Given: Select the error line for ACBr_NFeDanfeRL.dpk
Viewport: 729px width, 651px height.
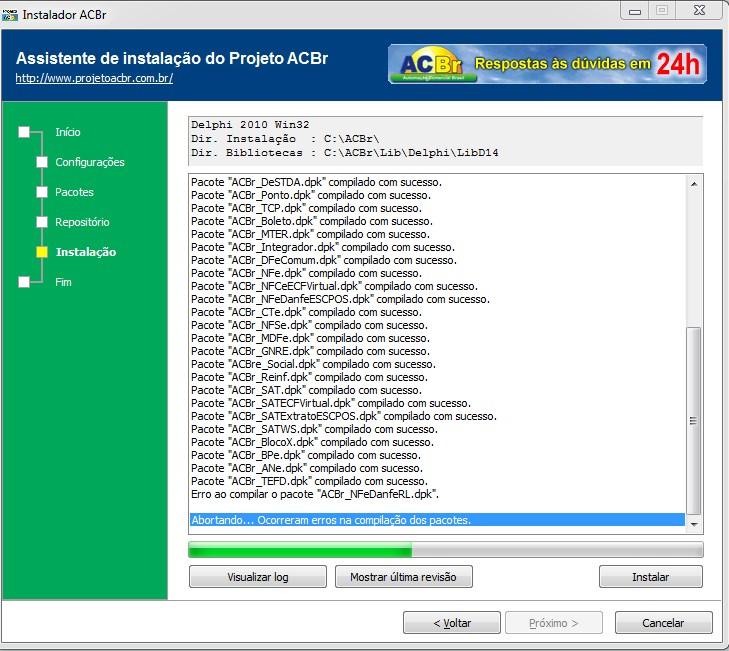Looking at the screenshot, I should coord(315,494).
